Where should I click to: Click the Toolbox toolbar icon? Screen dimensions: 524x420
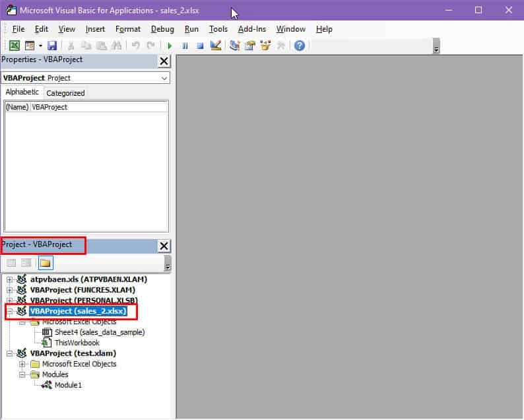point(280,46)
